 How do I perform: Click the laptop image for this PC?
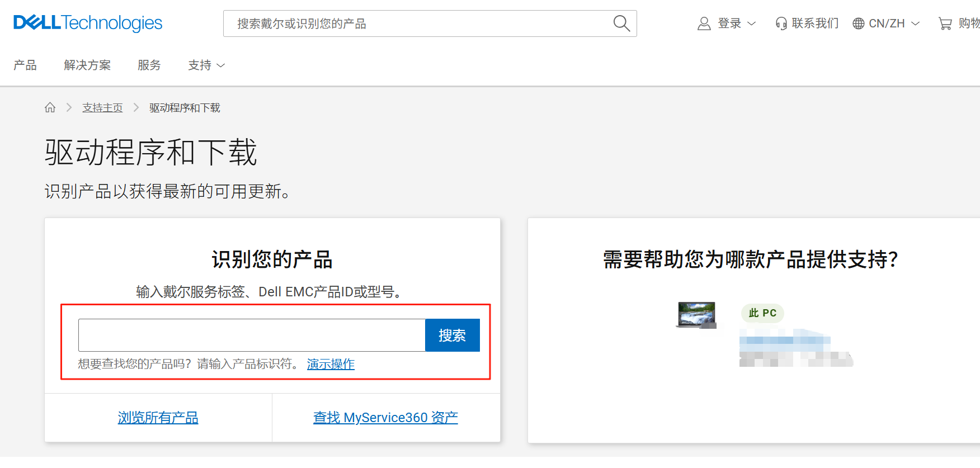pyautogui.click(x=696, y=315)
